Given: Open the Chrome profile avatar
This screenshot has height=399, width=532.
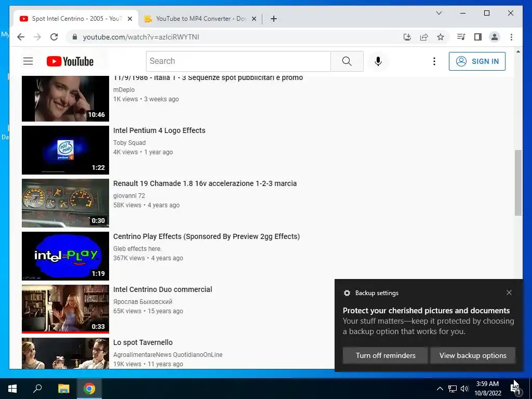Looking at the screenshot, I should tap(495, 37).
